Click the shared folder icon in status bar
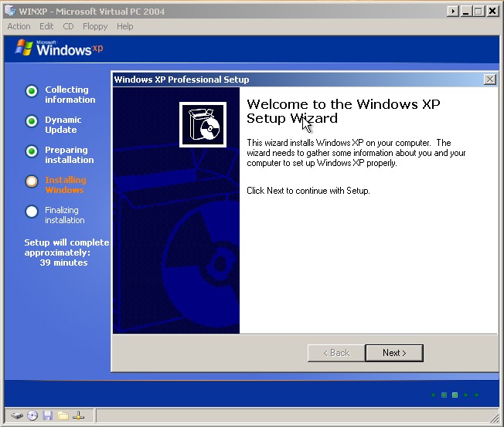 [x=63, y=415]
